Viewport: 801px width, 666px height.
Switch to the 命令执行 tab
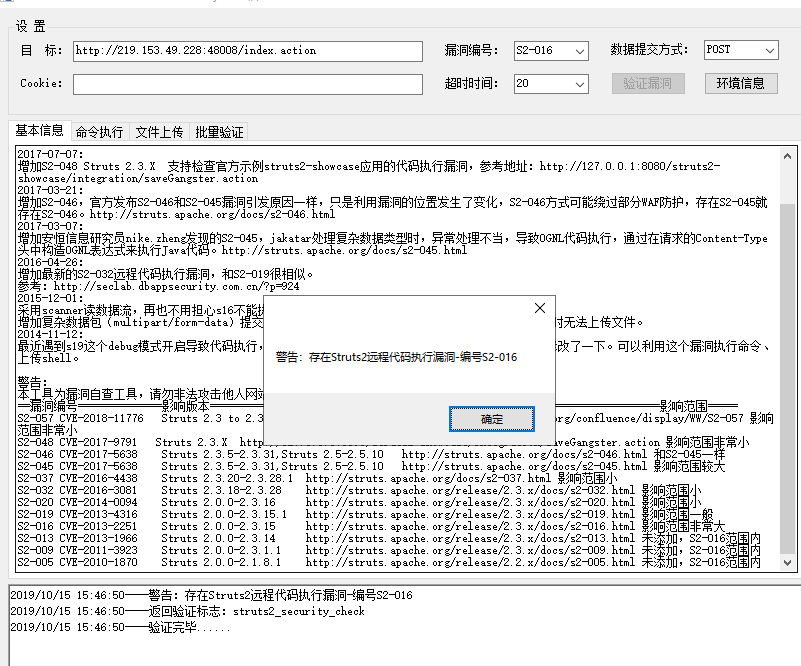tap(100, 132)
